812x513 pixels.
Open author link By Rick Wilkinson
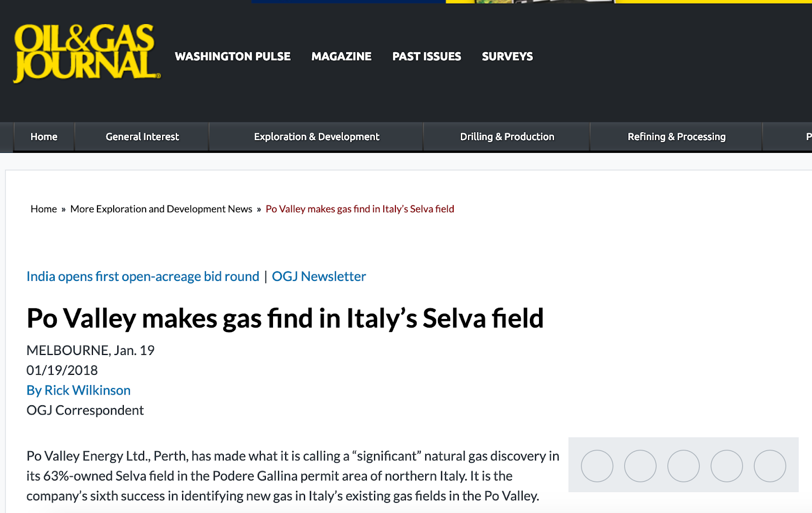[x=79, y=390]
